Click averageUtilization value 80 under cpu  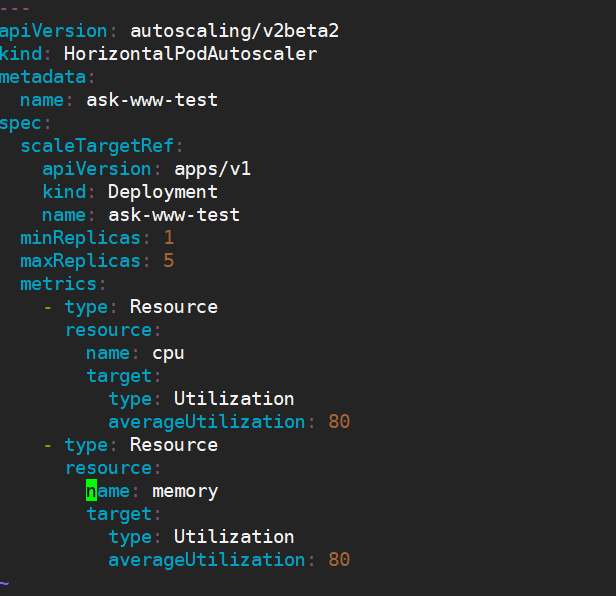click(x=339, y=422)
